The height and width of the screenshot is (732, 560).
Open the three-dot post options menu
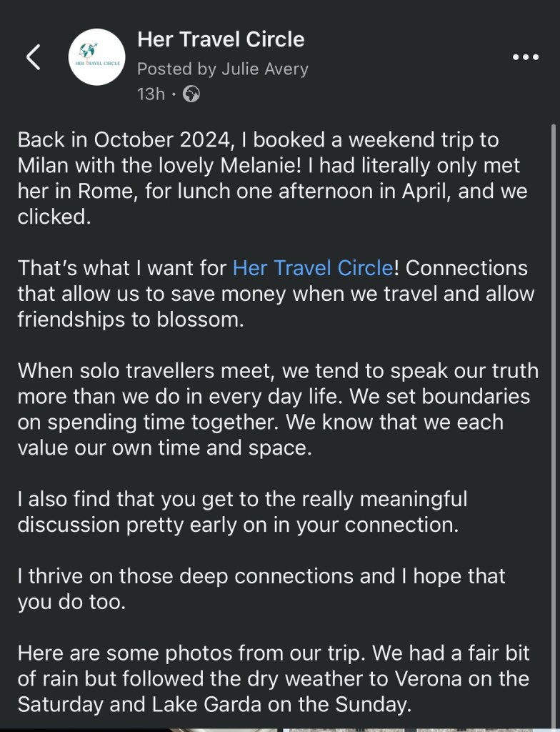(525, 57)
